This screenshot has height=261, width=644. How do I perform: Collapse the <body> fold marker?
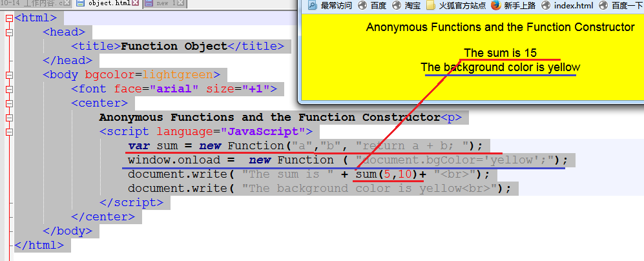[x=10, y=75]
